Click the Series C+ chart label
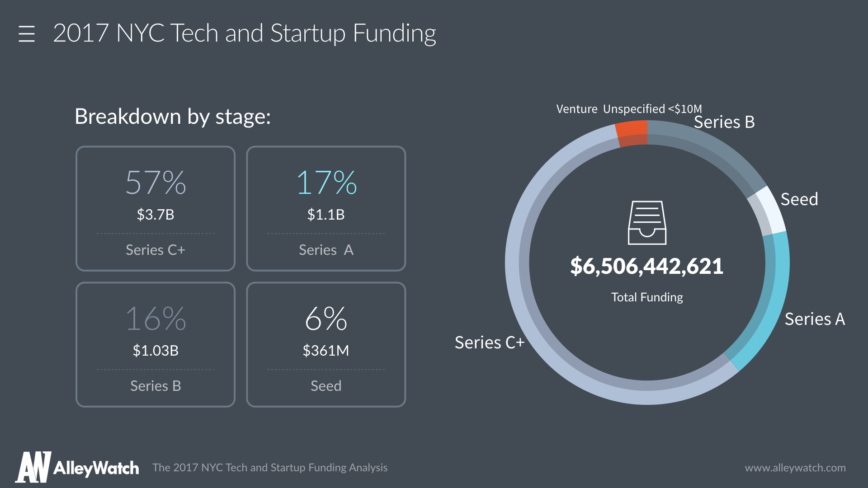Image resolution: width=868 pixels, height=488 pixels. [x=489, y=343]
